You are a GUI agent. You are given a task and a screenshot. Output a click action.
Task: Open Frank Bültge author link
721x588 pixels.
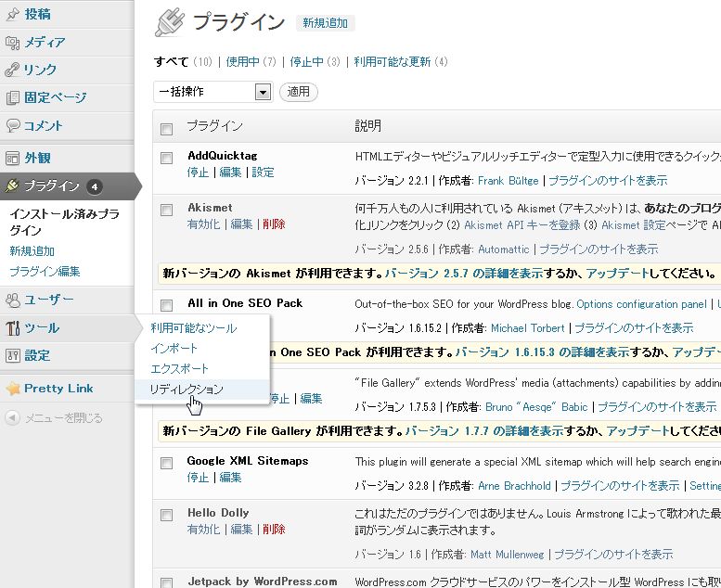click(x=509, y=181)
